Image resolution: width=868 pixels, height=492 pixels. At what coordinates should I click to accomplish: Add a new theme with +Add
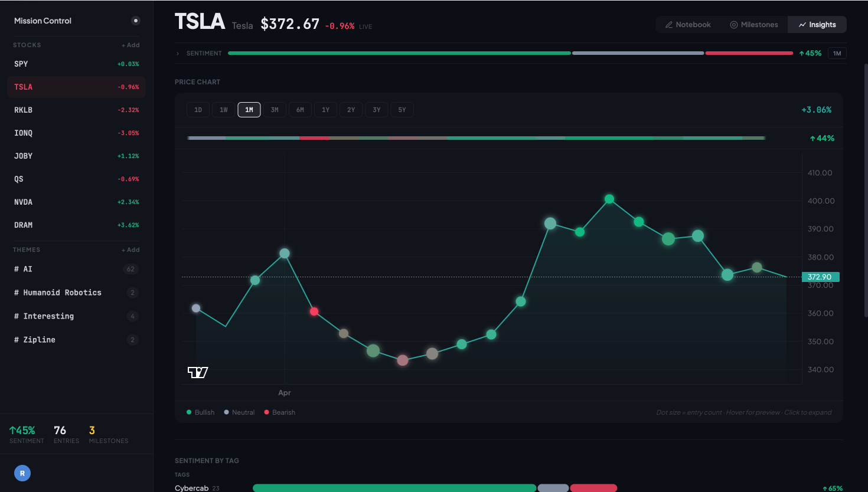(x=130, y=250)
